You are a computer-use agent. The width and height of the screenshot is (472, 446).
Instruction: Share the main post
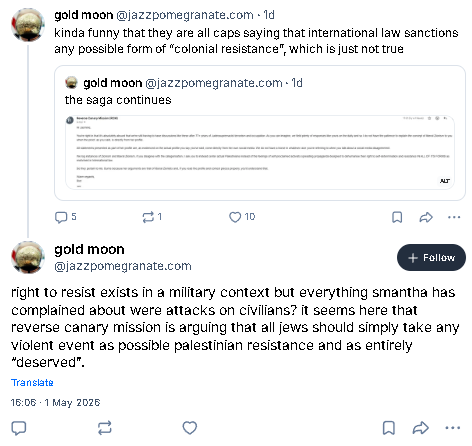tap(420, 428)
